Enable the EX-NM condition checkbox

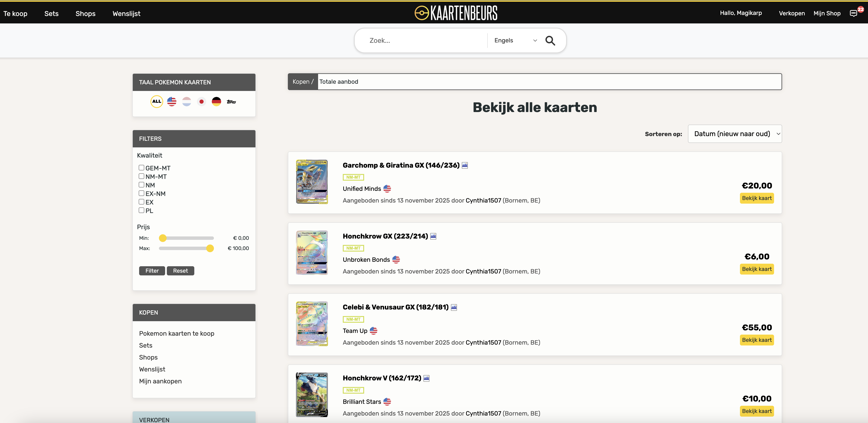click(x=141, y=193)
